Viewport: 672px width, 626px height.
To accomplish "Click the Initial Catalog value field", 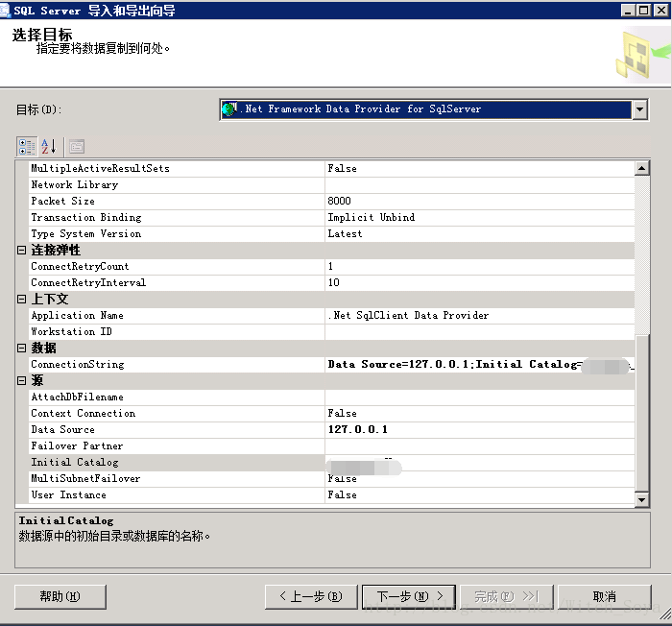I will tap(480, 462).
